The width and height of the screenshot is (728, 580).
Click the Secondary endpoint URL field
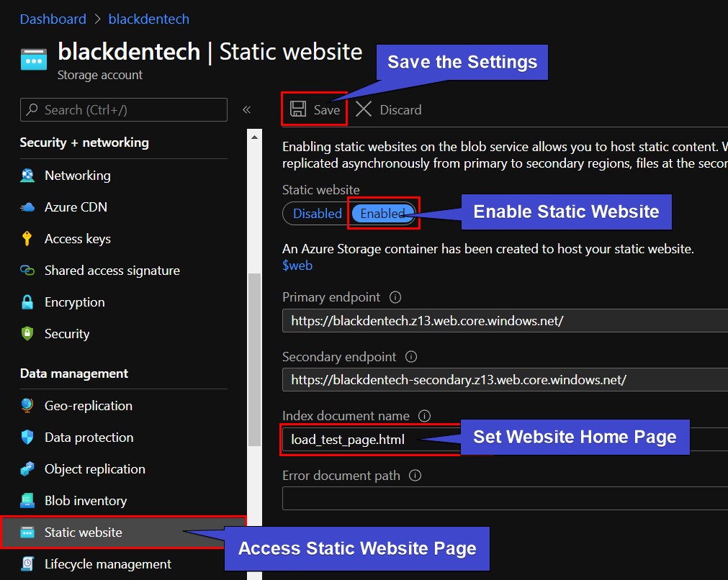505,380
